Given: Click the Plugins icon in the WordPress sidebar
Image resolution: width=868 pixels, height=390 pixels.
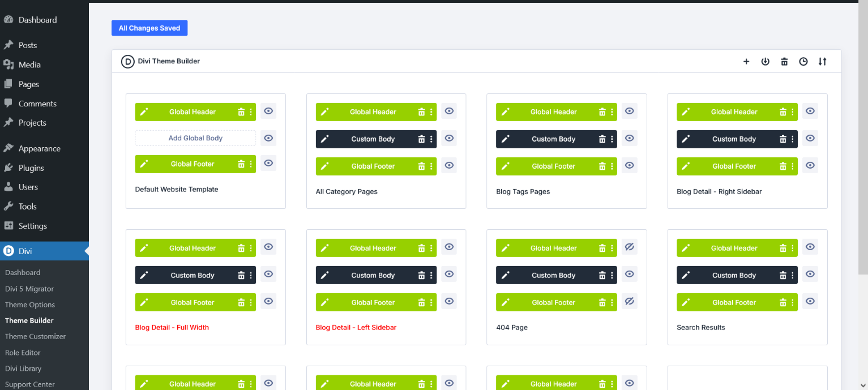Looking at the screenshot, I should (8, 168).
